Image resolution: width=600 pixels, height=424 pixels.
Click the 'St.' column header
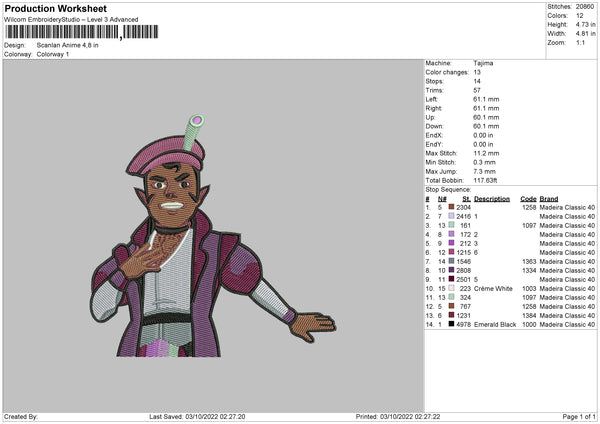[x=466, y=199]
